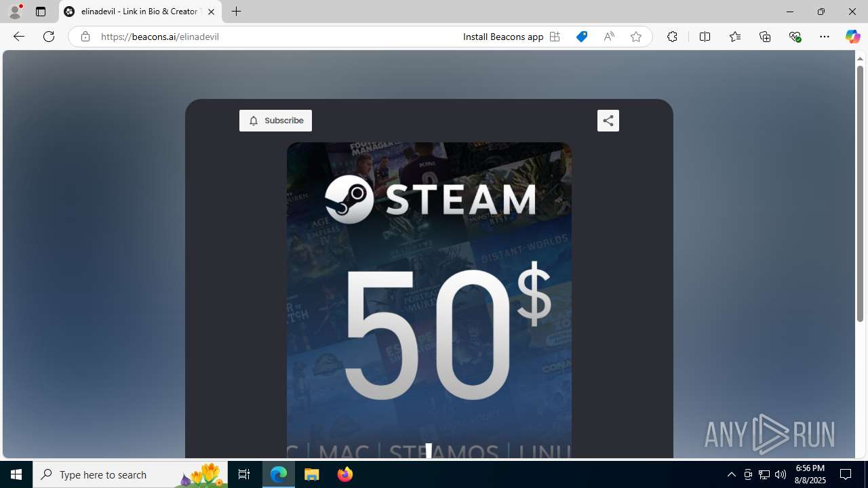868x488 pixels.
Task: Open Browser essentials icon
Action: pos(795,37)
